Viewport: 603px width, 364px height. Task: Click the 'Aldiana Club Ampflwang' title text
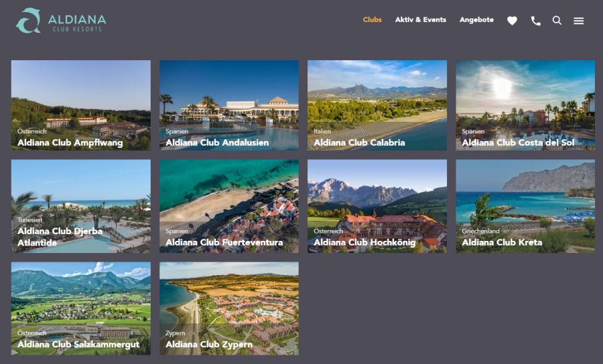click(70, 143)
